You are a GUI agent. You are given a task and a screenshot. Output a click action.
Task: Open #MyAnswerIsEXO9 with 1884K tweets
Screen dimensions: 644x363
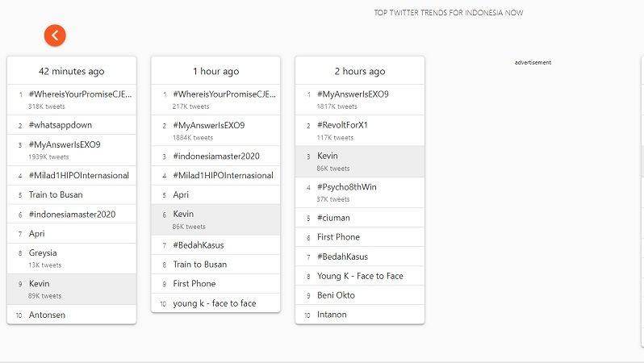[216, 131]
